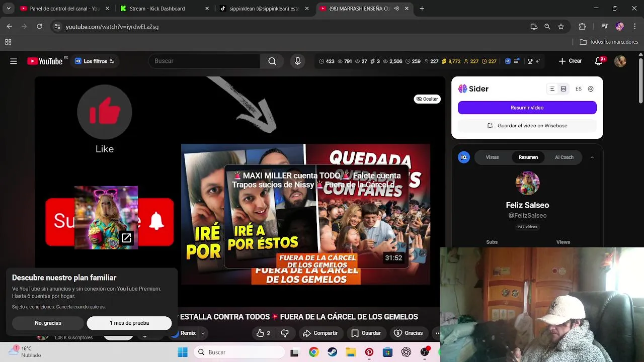The image size is (644, 362).
Task: View site information icon in address bar
Action: tap(57, 27)
